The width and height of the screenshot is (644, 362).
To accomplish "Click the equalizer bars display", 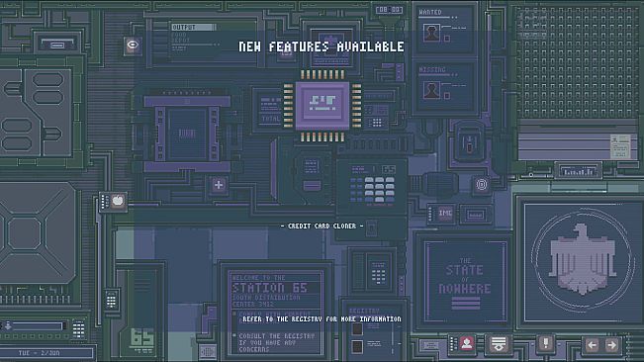I will click(x=579, y=171).
